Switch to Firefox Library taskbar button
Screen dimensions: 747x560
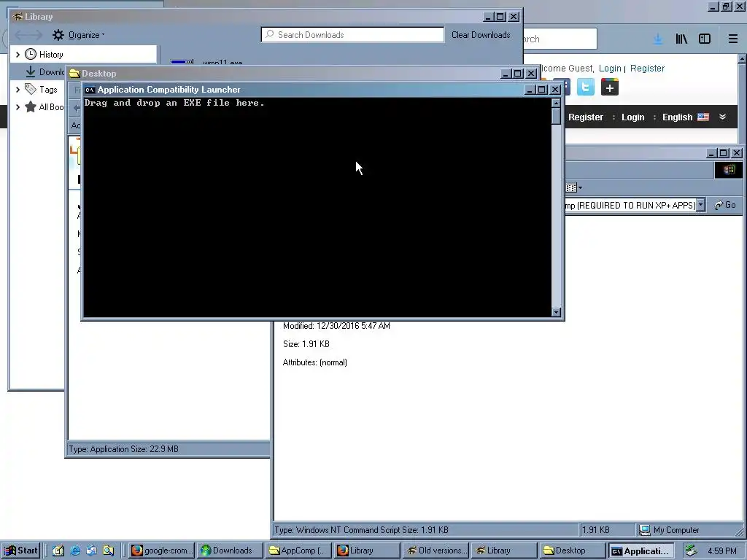[x=367, y=551]
